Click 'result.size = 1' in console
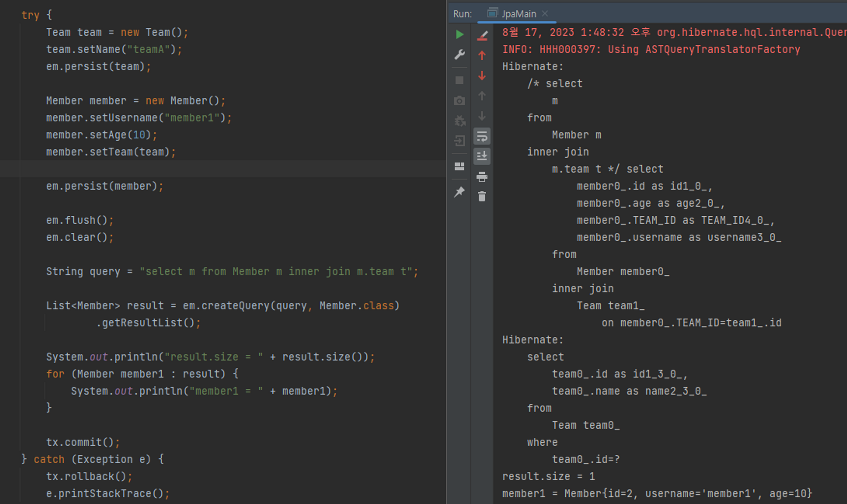 pyautogui.click(x=548, y=476)
